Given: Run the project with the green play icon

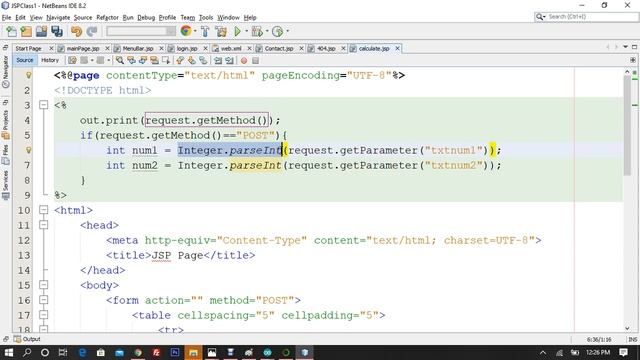Looking at the screenshot, I should pos(238,31).
